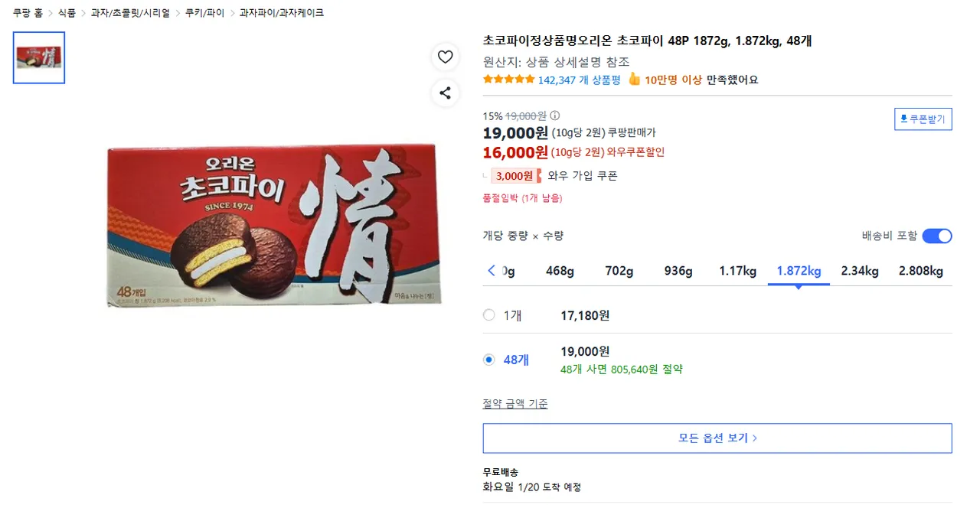
Task: Choose the 936g weight tab
Action: coord(678,271)
